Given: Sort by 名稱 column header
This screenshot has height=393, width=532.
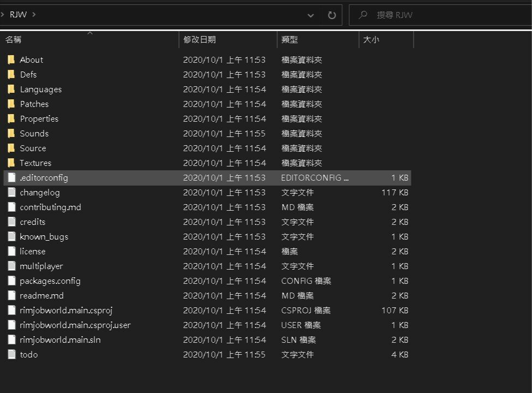Looking at the screenshot, I should click(89, 40).
